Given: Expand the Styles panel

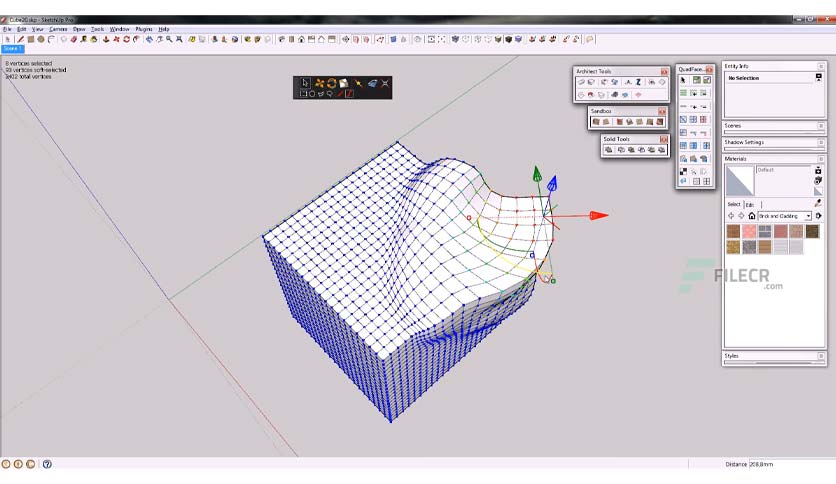Looking at the screenshot, I should pyautogui.click(x=821, y=356).
